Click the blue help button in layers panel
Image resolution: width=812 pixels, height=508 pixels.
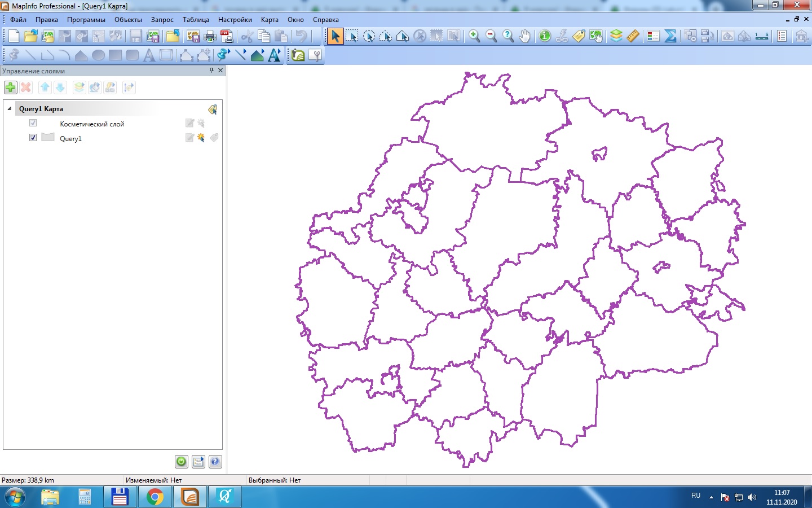215,462
